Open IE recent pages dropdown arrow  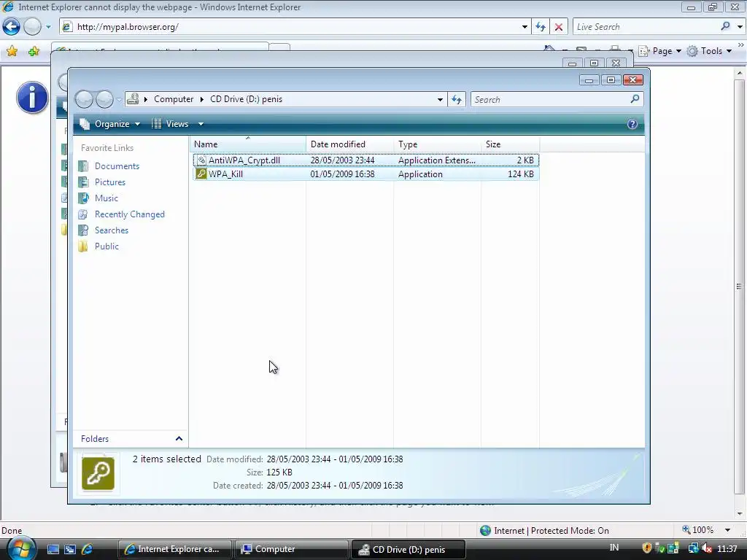click(48, 27)
